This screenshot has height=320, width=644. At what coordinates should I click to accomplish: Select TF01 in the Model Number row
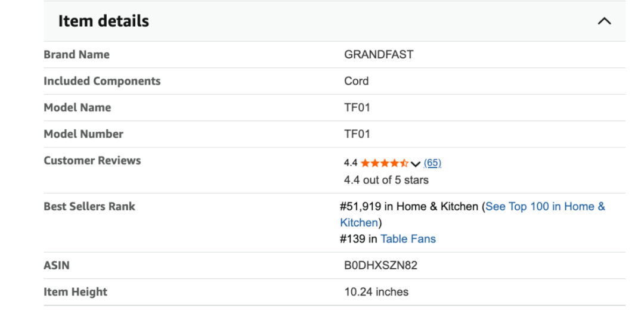click(x=357, y=134)
